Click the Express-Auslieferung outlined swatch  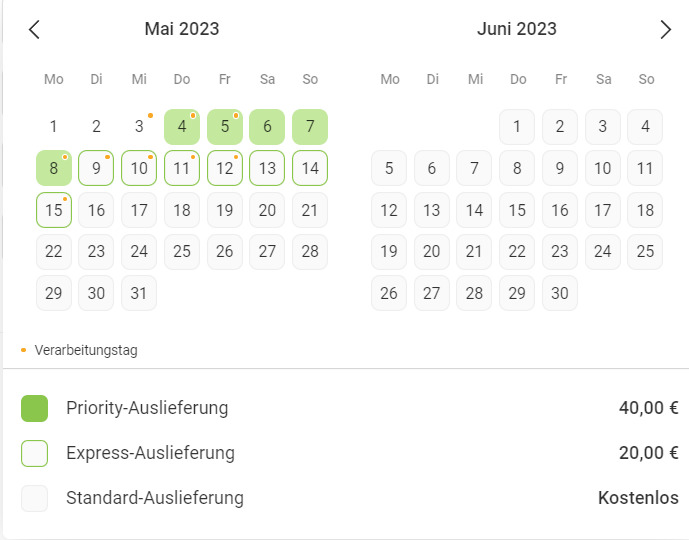click(x=34, y=453)
